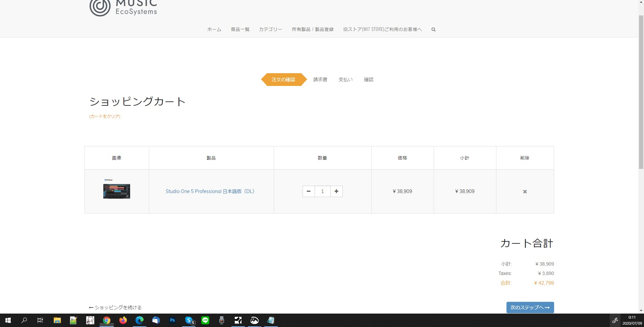
Task: Switch to Google Chrome in taskbar
Action: (106, 320)
